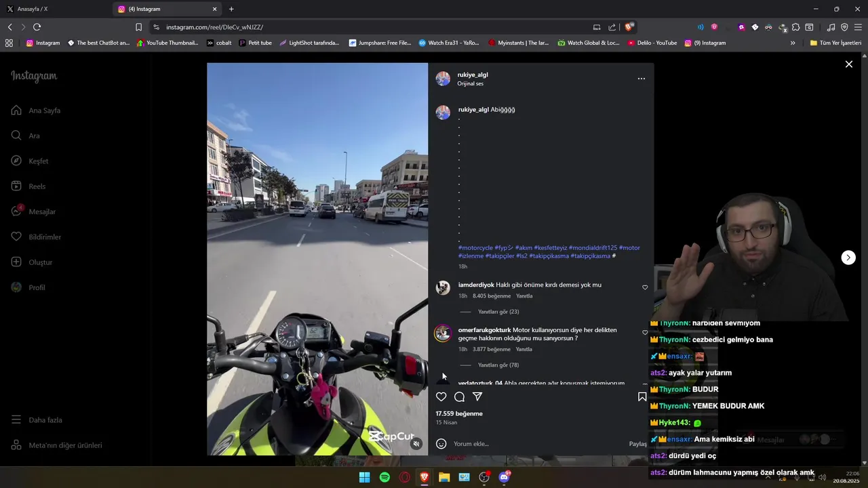This screenshot has height=488, width=868.
Task: Like the reel with the heart icon
Action: (x=441, y=396)
